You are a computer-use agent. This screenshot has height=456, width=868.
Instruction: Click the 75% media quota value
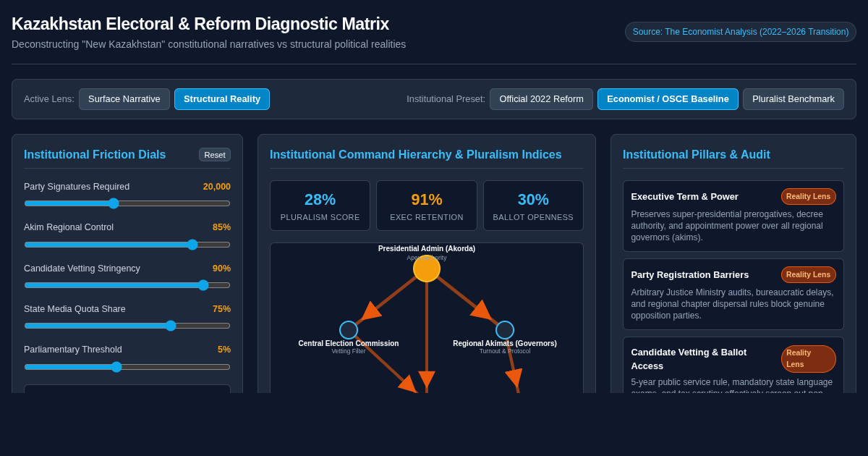pyautogui.click(x=221, y=309)
